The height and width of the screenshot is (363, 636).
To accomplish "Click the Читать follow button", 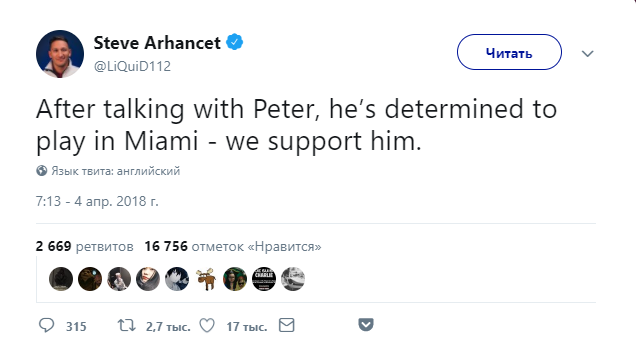I will [x=509, y=52].
